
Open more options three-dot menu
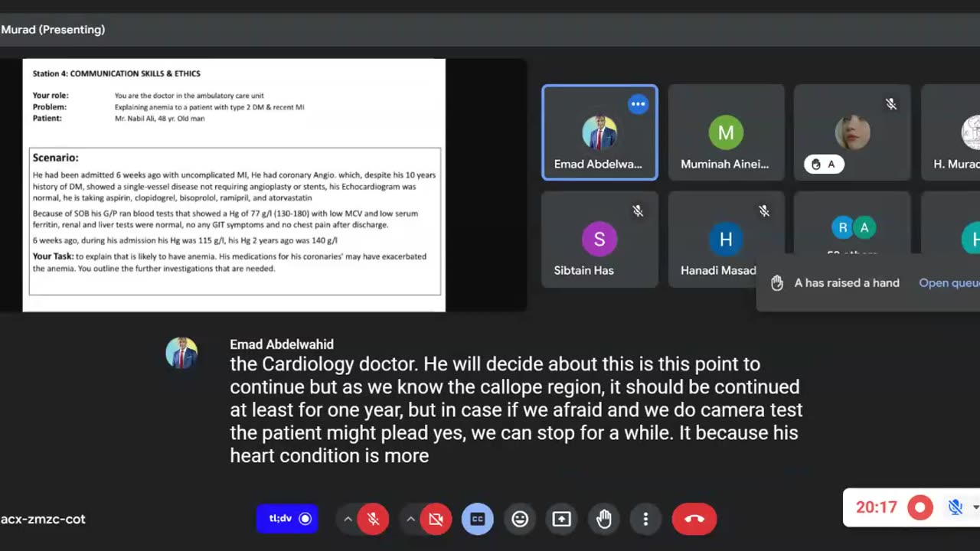tap(645, 519)
